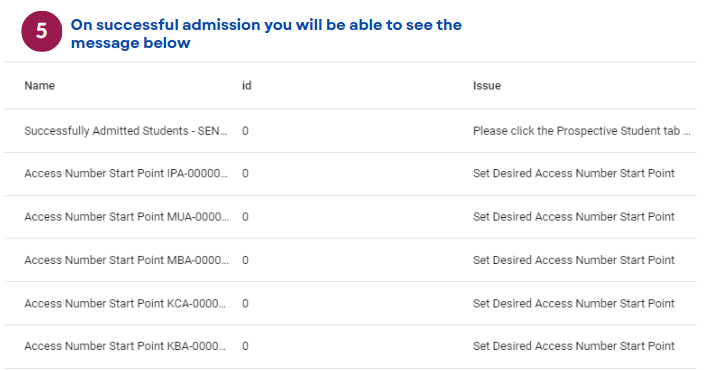Click the IPA row issue text
This screenshot has height=370, width=708.
click(573, 173)
